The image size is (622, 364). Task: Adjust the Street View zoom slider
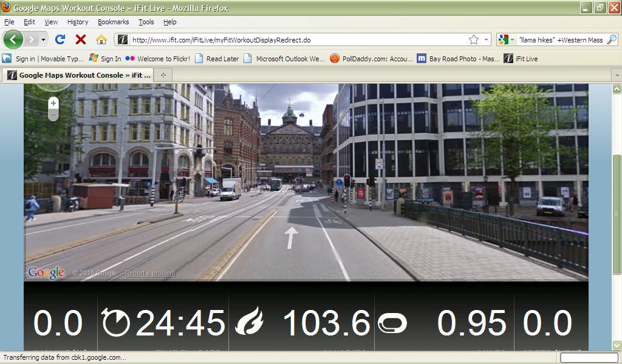click(53, 113)
